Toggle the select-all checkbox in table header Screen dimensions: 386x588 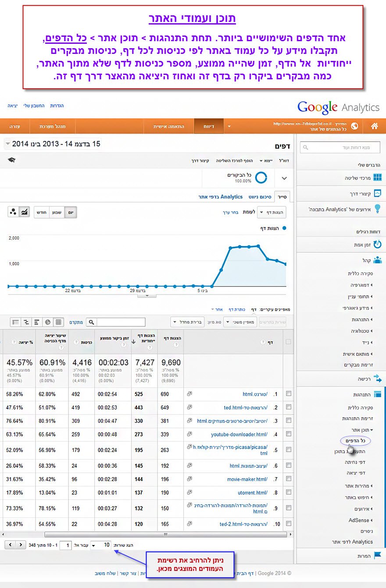point(288,342)
